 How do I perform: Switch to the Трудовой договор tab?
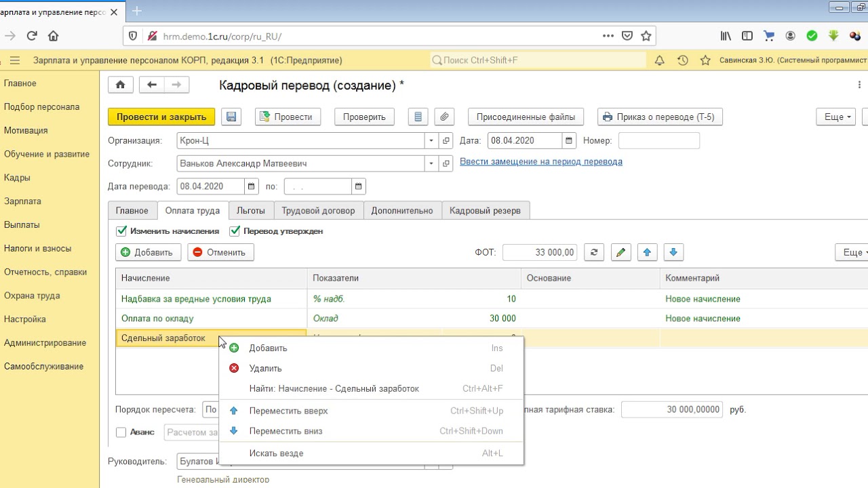tap(318, 211)
